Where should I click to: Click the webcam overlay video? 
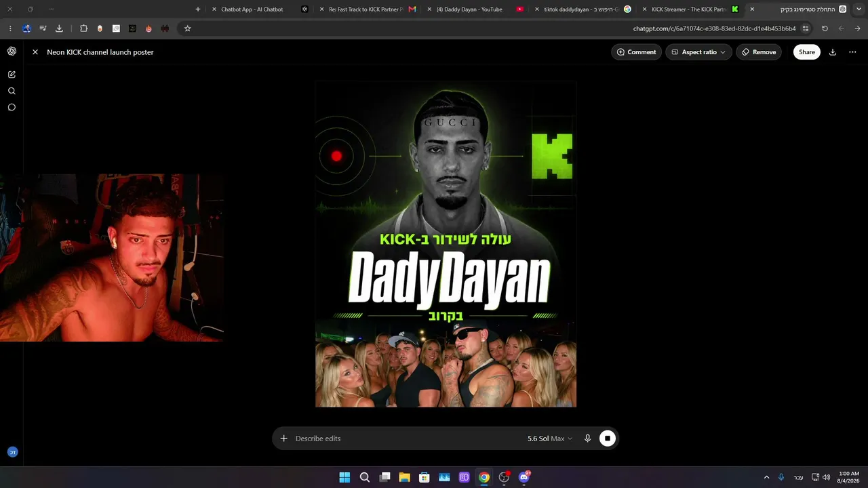pyautogui.click(x=112, y=258)
